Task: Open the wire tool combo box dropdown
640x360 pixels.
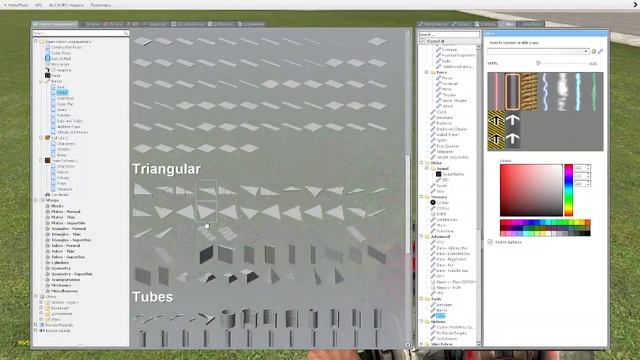Action: click(x=586, y=51)
